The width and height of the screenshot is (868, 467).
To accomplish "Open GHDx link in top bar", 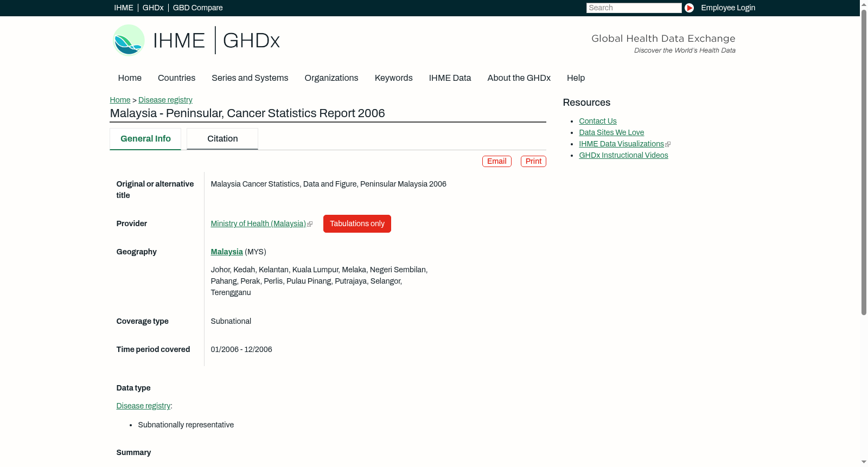I will (x=153, y=8).
